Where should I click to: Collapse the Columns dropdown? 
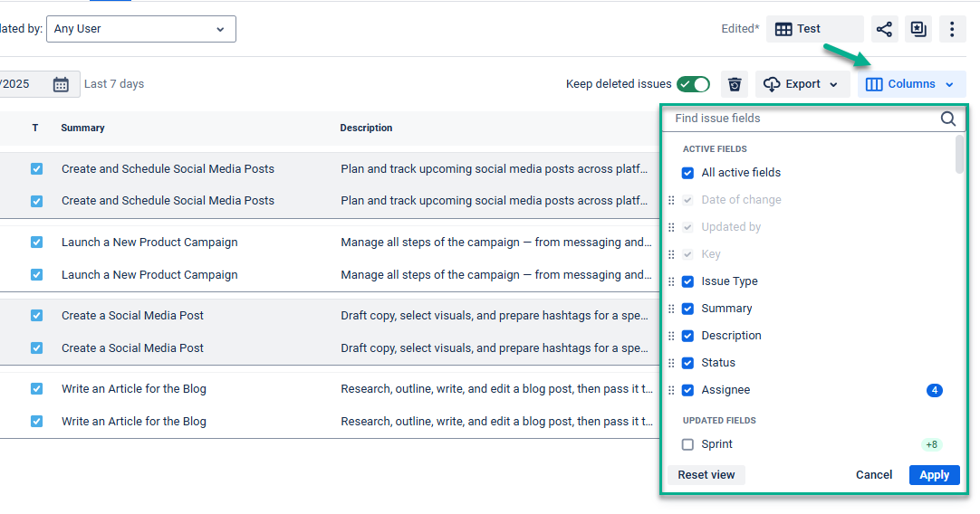pos(911,84)
